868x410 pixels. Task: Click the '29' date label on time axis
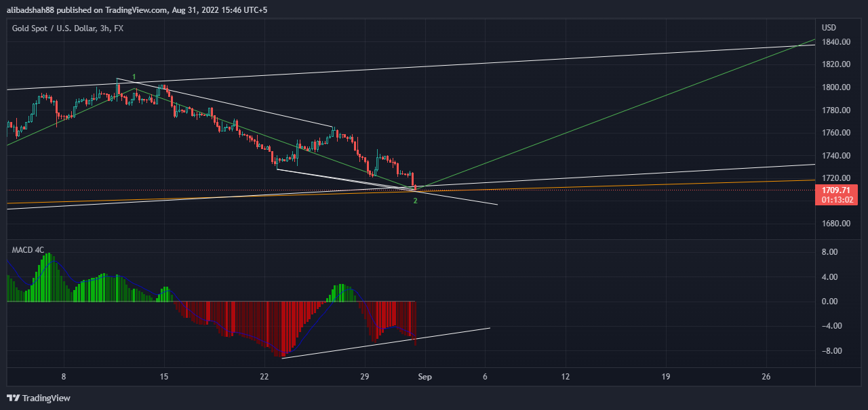click(x=364, y=377)
